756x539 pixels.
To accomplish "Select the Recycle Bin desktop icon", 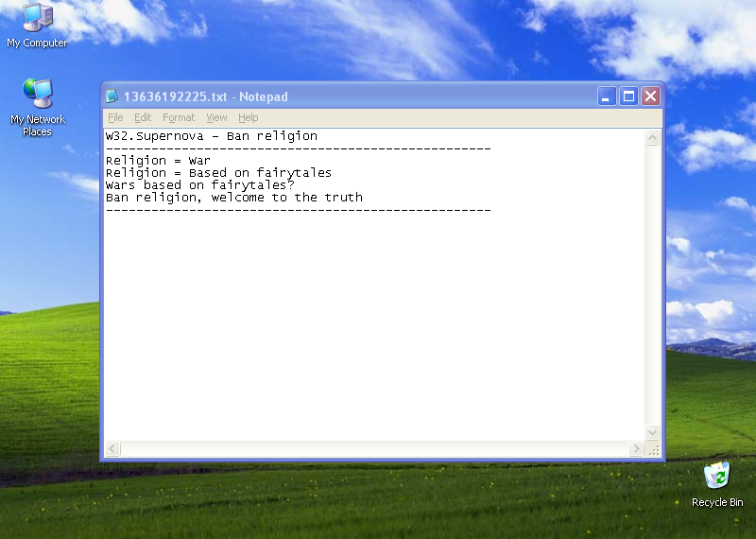I will coord(717,484).
